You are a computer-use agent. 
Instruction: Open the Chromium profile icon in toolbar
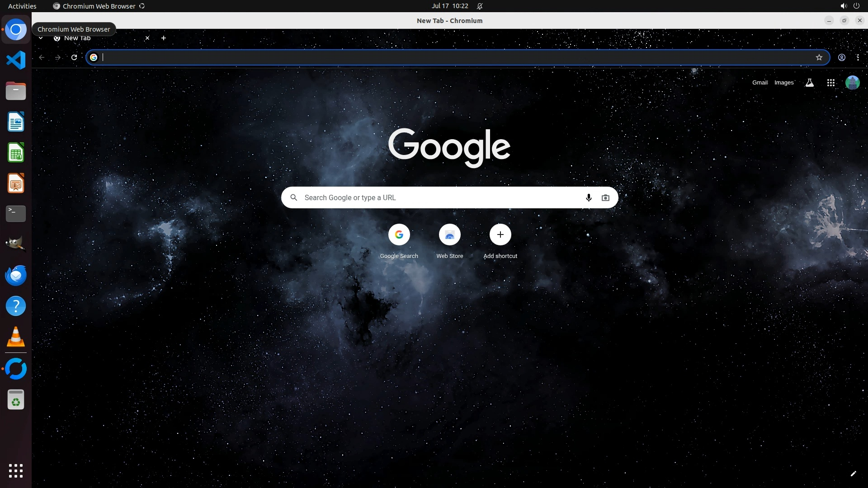(x=841, y=57)
